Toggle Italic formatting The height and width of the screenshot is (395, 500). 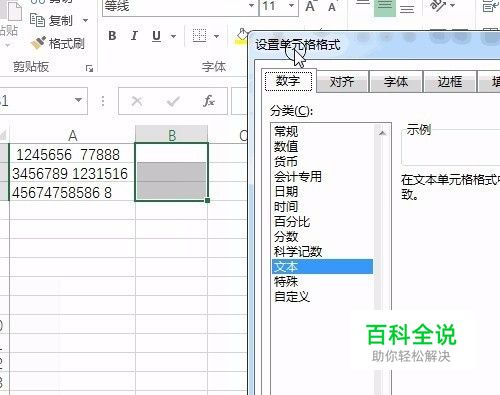tap(134, 35)
